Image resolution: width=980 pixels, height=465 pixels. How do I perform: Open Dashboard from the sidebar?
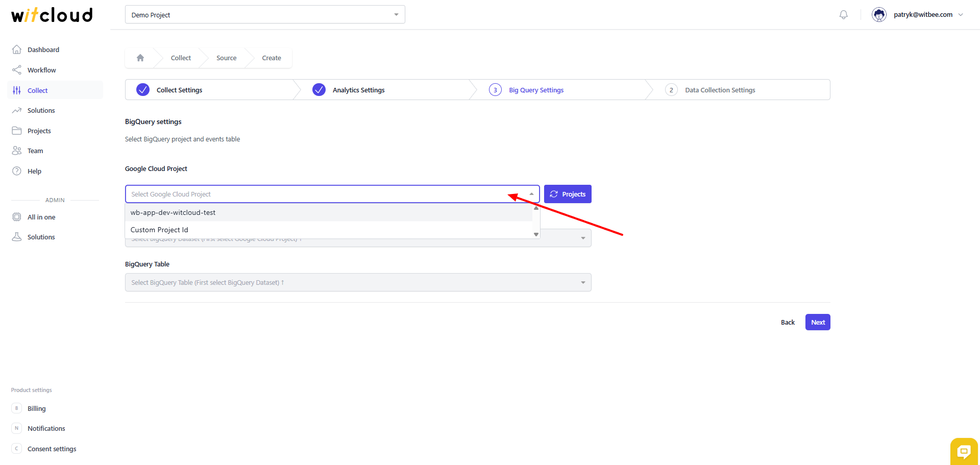[43, 50]
